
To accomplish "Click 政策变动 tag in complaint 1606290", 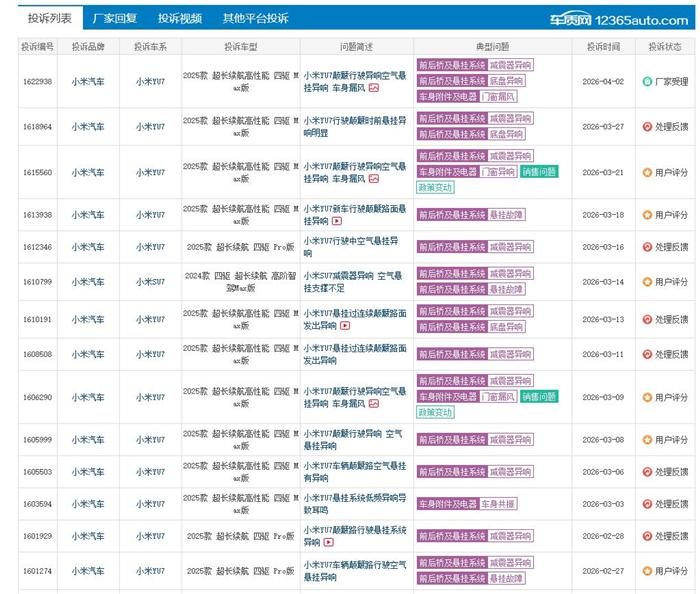I will (435, 412).
